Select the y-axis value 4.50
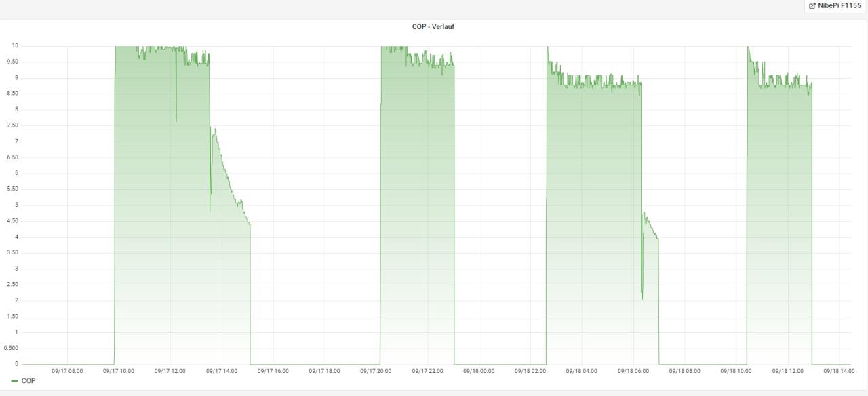 [13, 221]
